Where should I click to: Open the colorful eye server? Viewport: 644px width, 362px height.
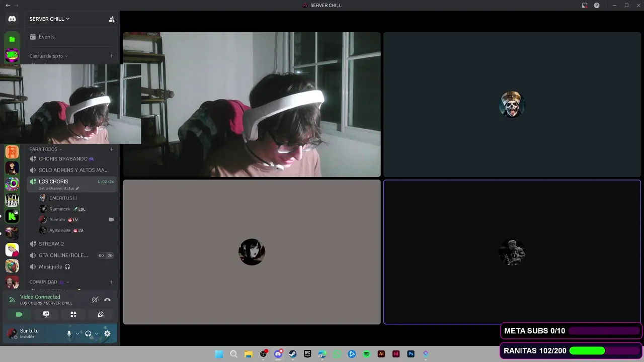tap(12, 184)
